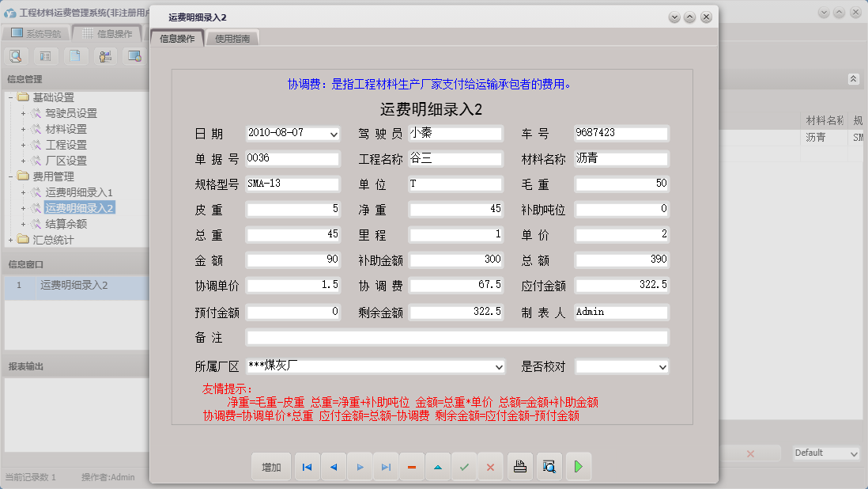
Task: Open the query tool in the left toolbar
Action: (16, 56)
